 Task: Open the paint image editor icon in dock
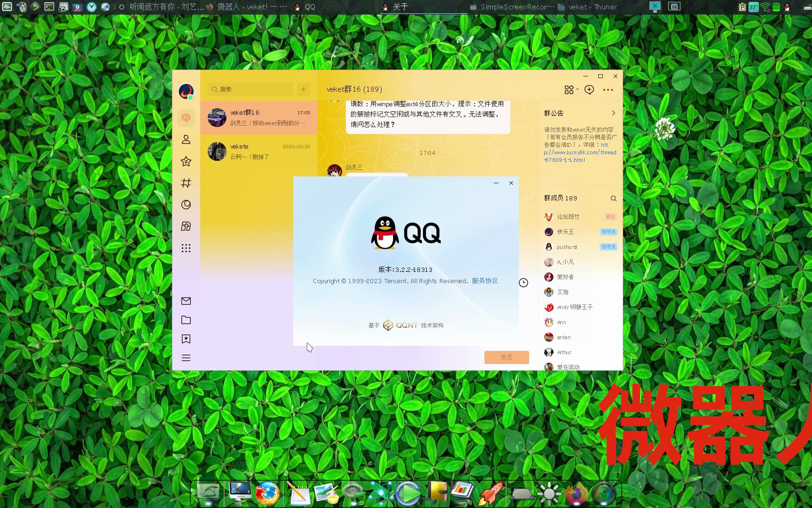[326, 493]
